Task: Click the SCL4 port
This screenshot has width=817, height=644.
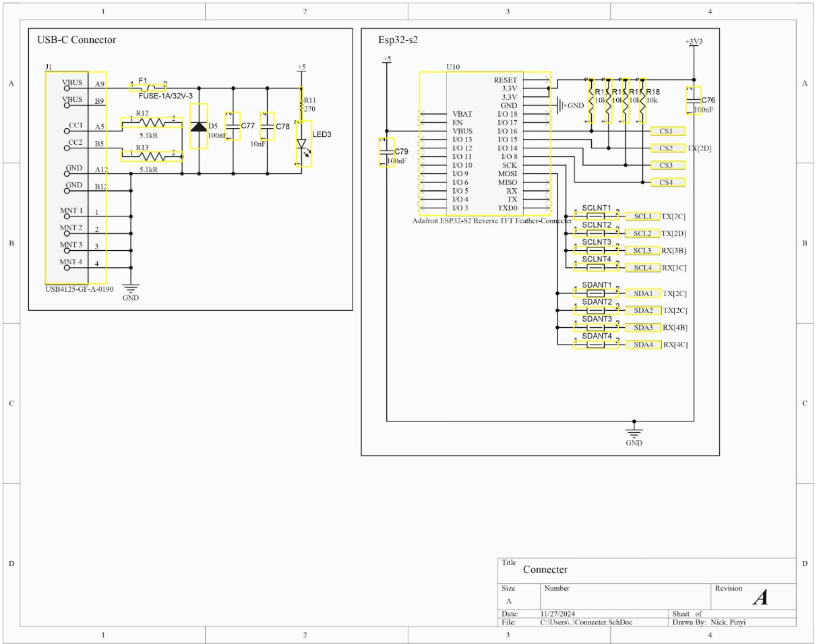Action: (643, 268)
